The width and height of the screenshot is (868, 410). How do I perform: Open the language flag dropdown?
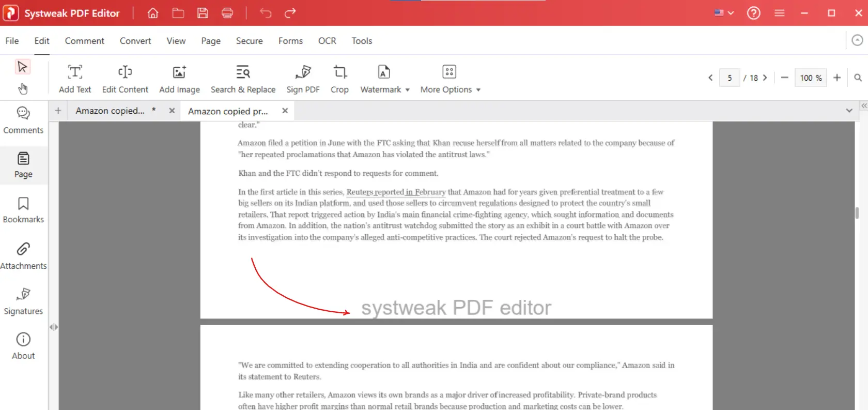[x=724, y=13]
